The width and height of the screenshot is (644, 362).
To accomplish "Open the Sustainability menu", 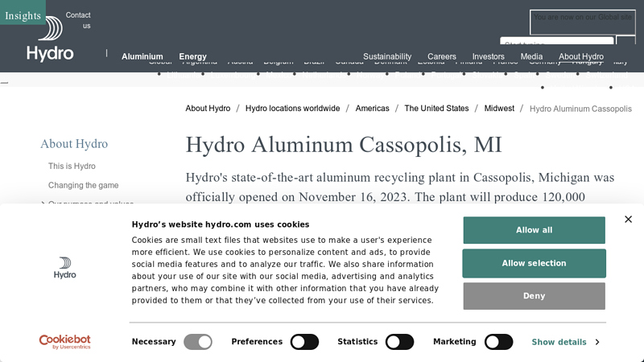I will [387, 56].
